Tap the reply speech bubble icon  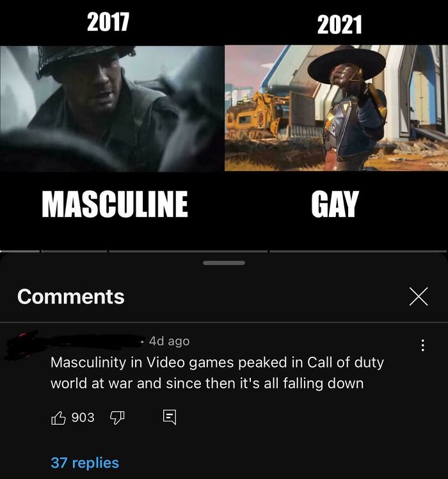[x=170, y=418]
